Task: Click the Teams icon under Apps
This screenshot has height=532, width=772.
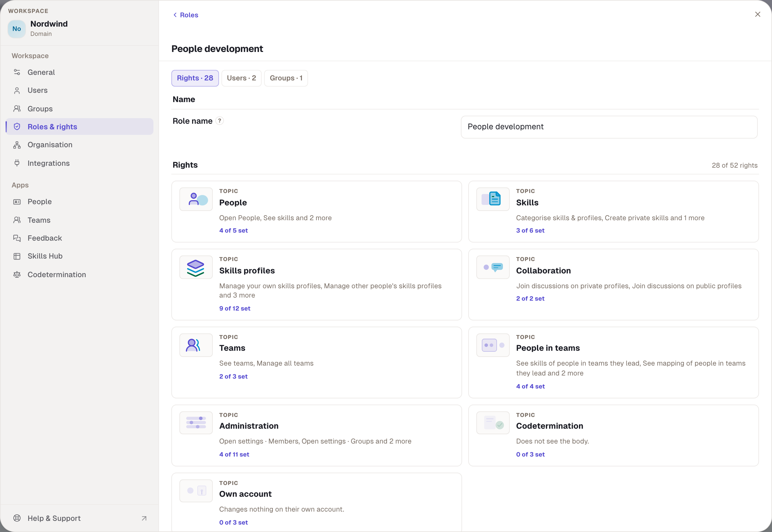Action: click(x=17, y=220)
